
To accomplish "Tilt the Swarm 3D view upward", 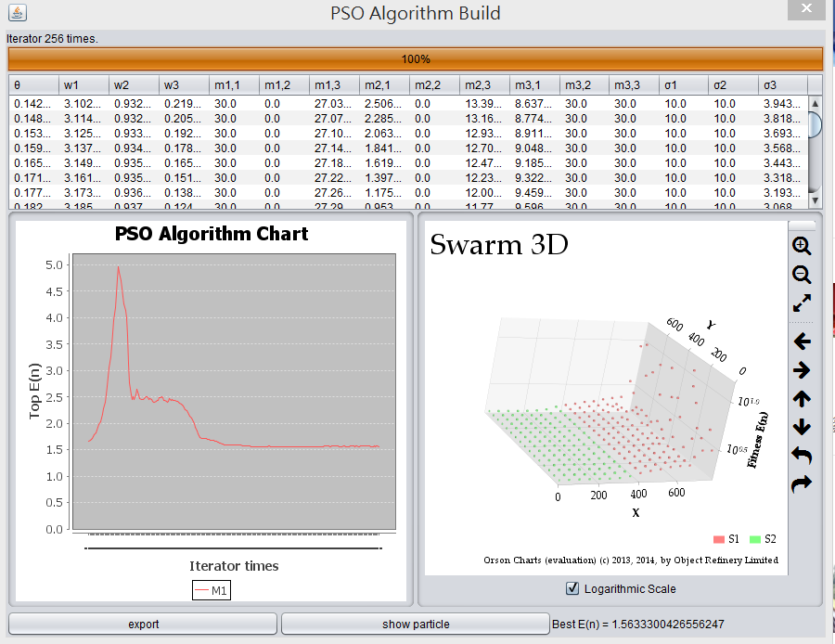I will pos(801,398).
